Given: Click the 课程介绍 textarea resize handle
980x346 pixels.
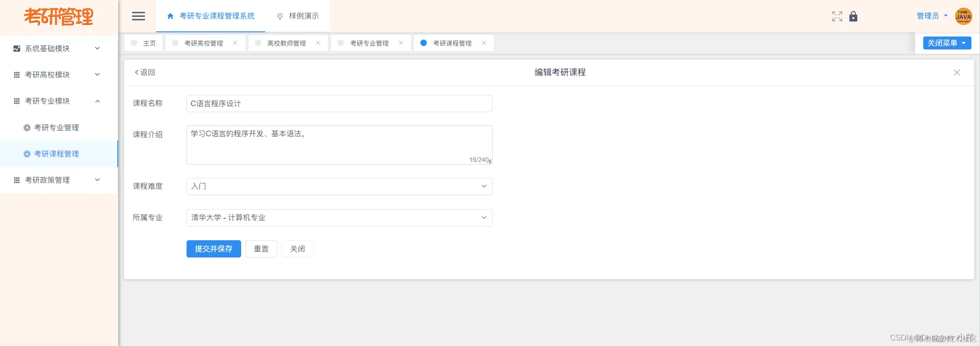Looking at the screenshot, I should (x=490, y=162).
